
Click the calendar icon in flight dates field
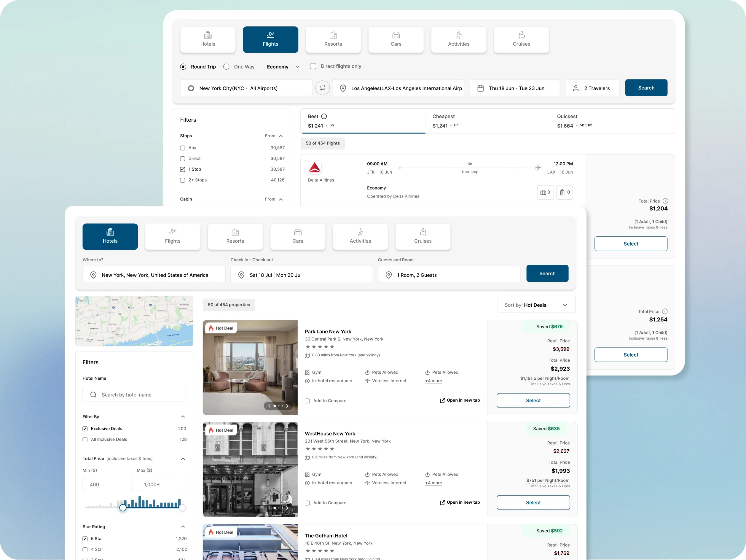481,88
